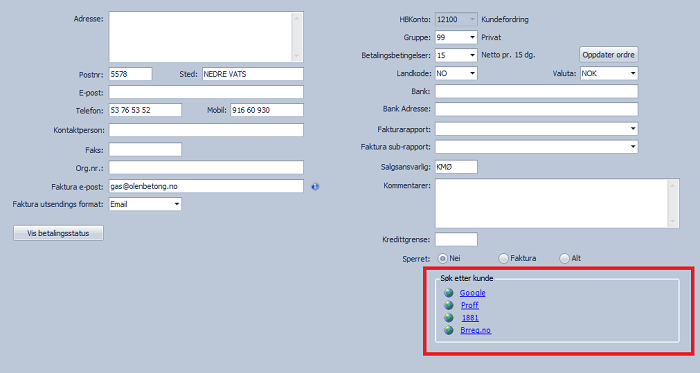Open the Google search link
The height and width of the screenshot is (373, 700).
tap(472, 293)
